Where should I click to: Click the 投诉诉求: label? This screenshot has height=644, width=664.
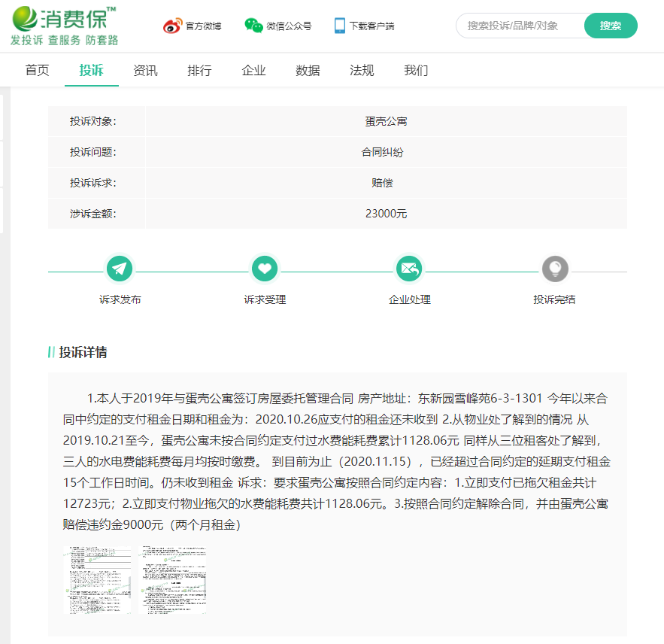click(93, 183)
